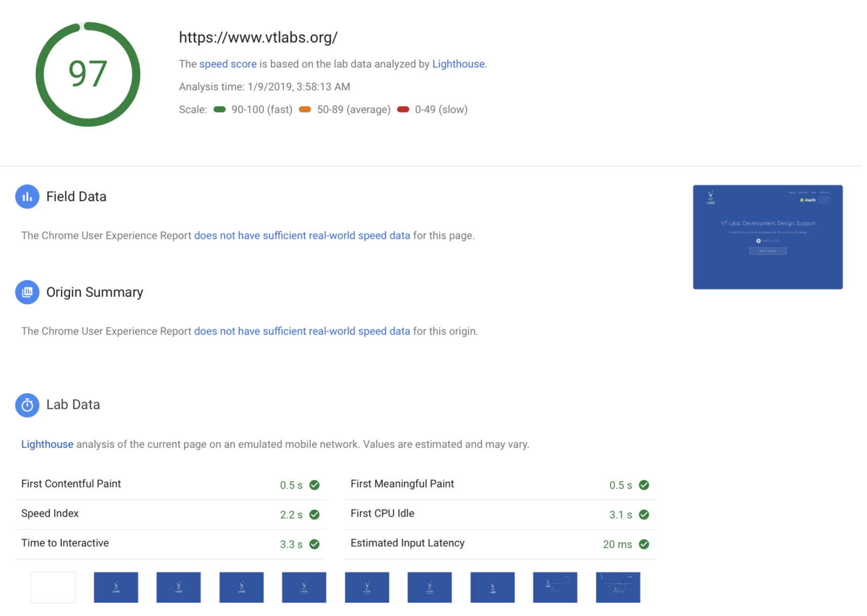
Task: Click the last filmstrip frame thumbnail
Action: coord(618,587)
